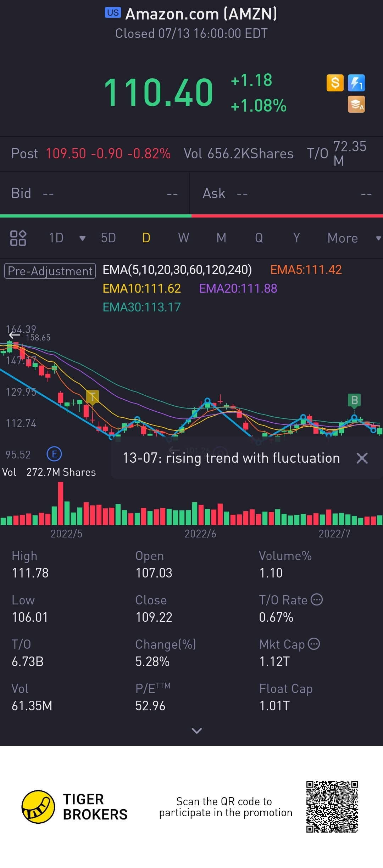Select the M monthly chart tab

pos(221,238)
